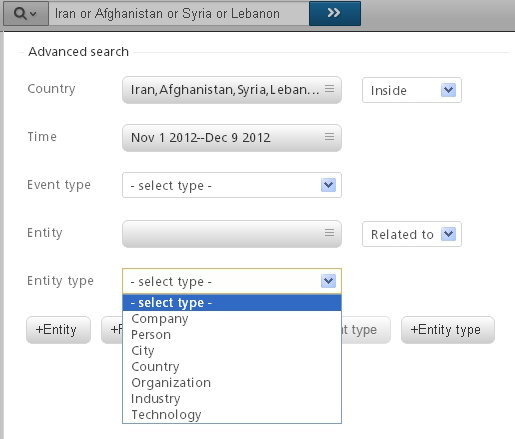Open the Entity field list icon

[x=329, y=233]
